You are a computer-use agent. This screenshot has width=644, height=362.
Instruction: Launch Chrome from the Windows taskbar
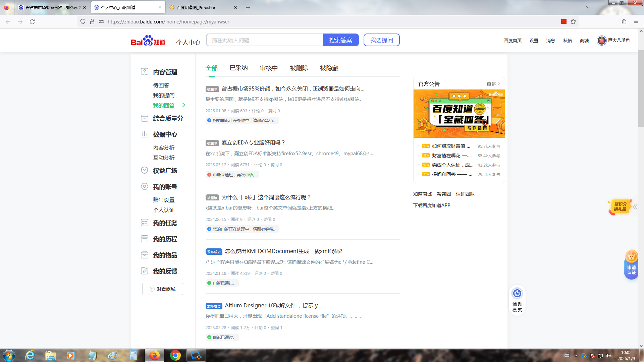coord(175,355)
